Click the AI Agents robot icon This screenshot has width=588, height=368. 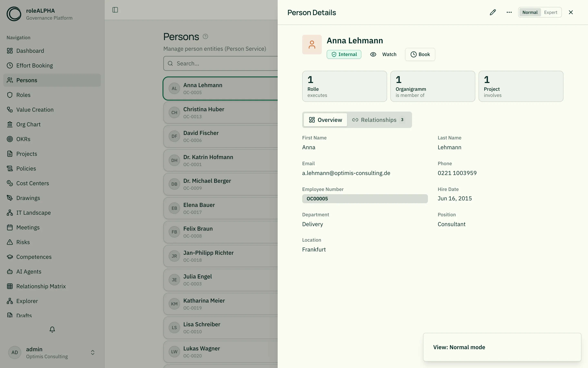tap(10, 272)
